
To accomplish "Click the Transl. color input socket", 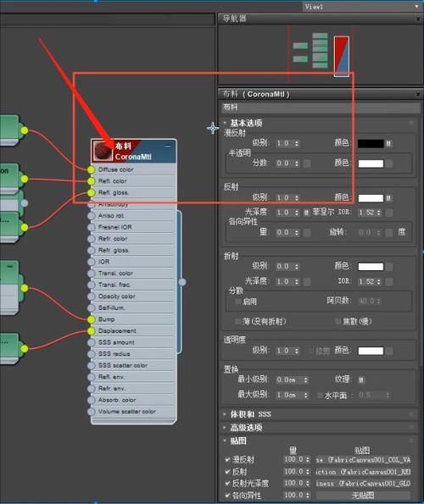I will (x=91, y=274).
